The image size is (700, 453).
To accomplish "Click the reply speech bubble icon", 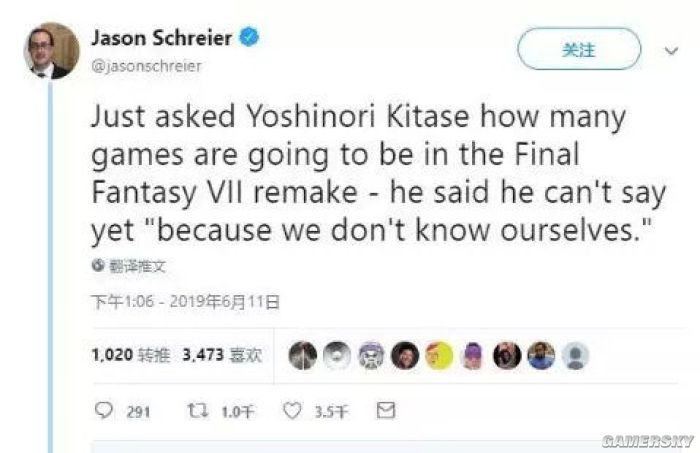I will click(104, 410).
